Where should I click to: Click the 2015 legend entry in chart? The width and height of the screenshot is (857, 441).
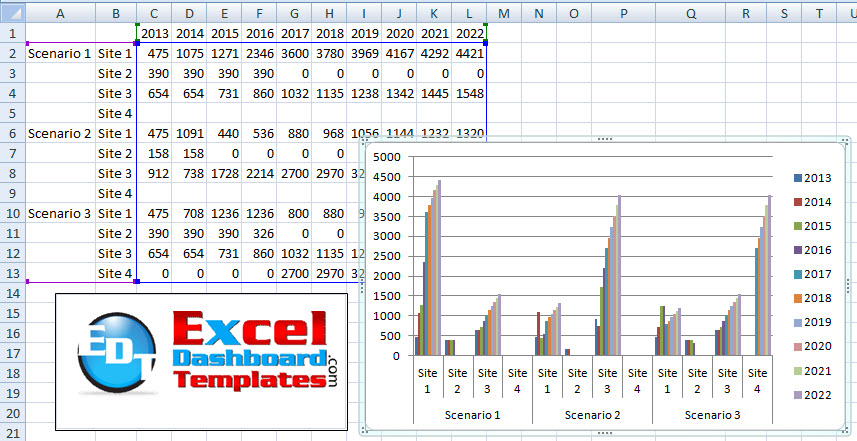(x=818, y=226)
